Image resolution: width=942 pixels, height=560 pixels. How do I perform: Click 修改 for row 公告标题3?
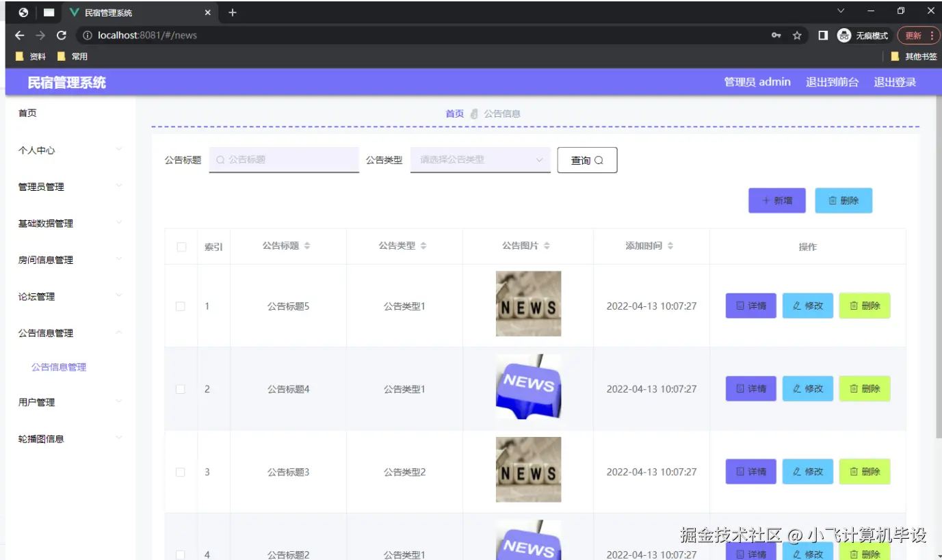coord(808,471)
